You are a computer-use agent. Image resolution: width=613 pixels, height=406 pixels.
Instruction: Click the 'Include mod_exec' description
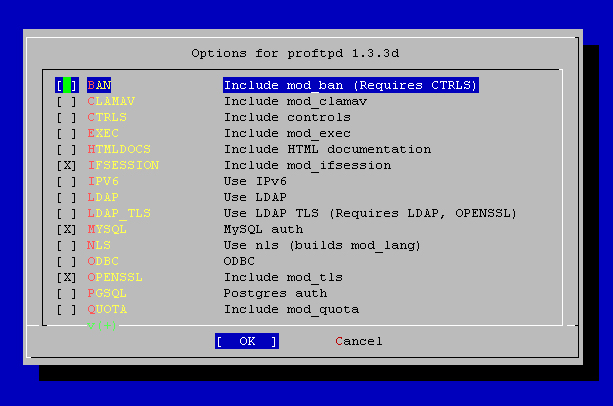(x=287, y=134)
